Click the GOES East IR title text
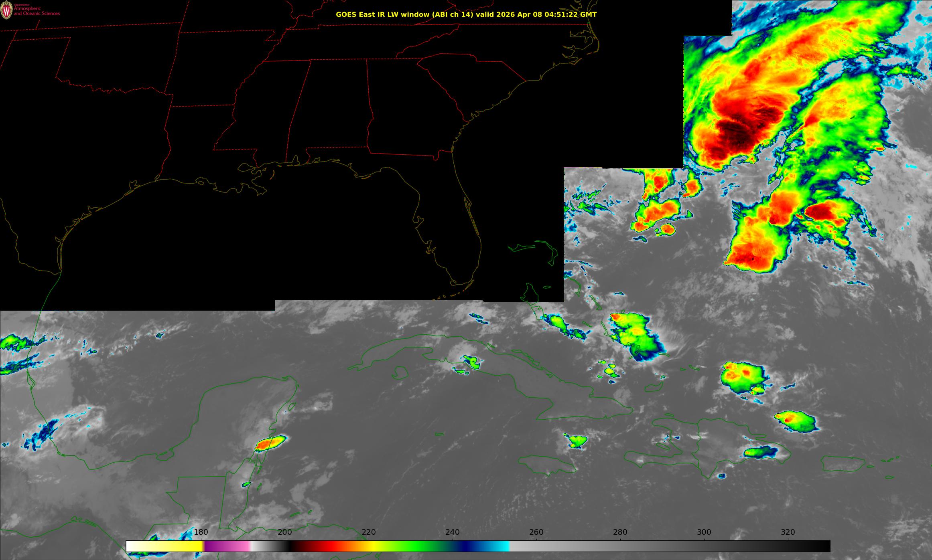This screenshot has height=560, width=932. [x=466, y=14]
